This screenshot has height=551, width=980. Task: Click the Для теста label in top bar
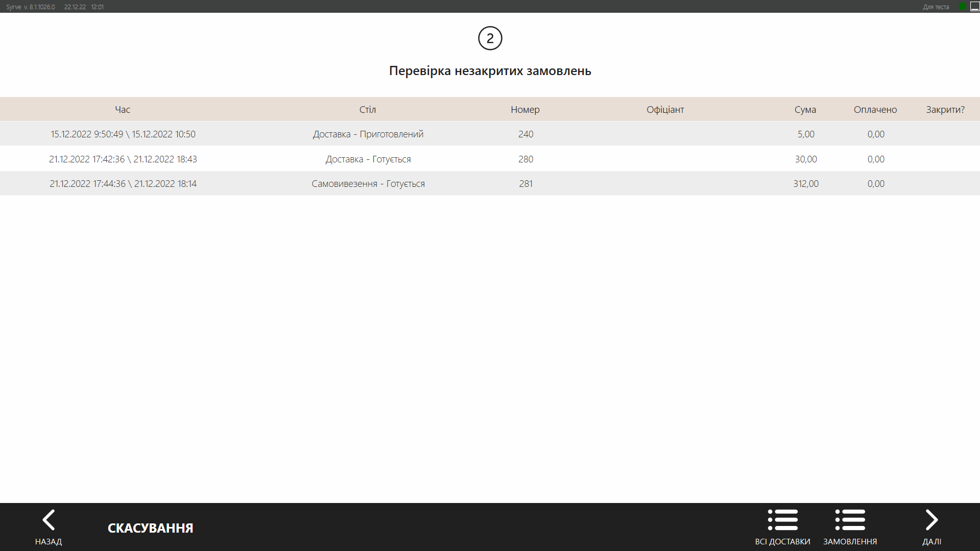[x=936, y=7]
